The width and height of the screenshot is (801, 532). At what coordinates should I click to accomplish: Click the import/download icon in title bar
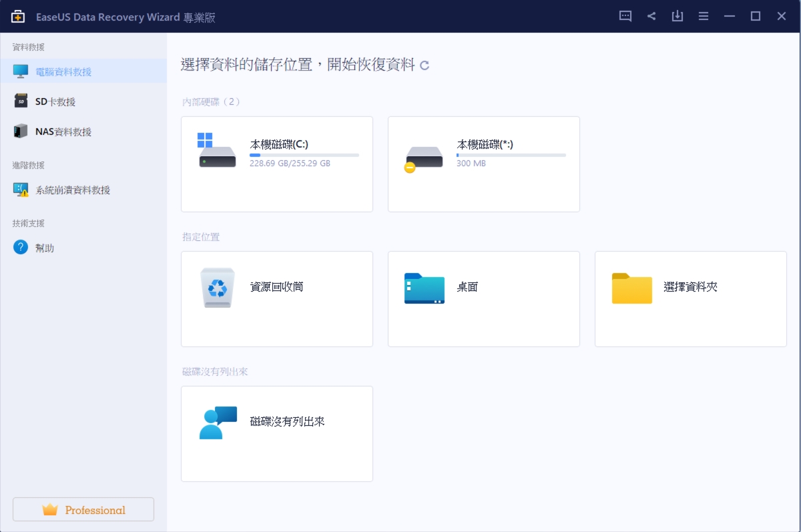[x=678, y=17]
